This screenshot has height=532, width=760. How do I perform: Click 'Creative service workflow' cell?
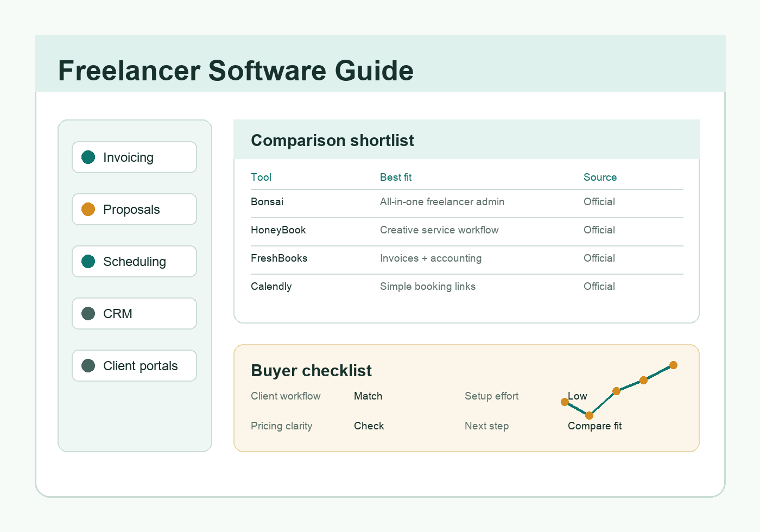point(439,230)
